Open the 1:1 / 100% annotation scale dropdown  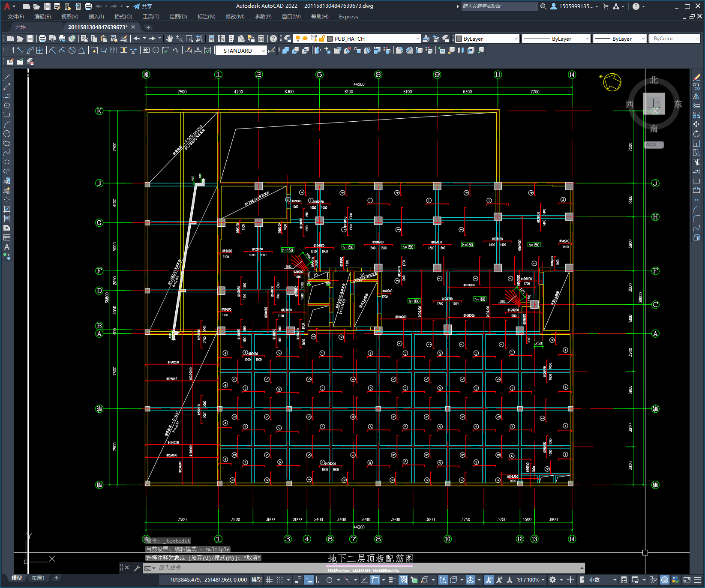(530, 580)
